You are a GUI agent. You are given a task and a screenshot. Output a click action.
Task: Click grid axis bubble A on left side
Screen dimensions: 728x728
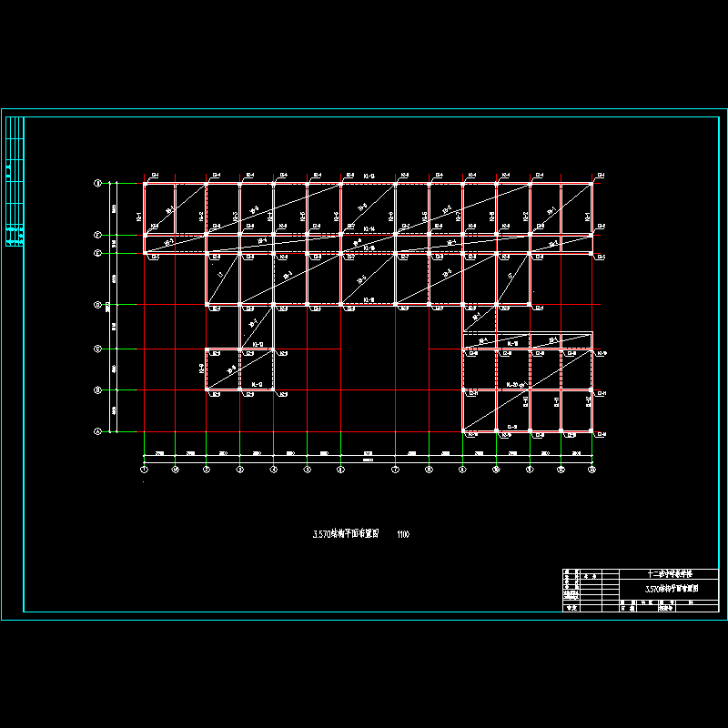point(97,432)
